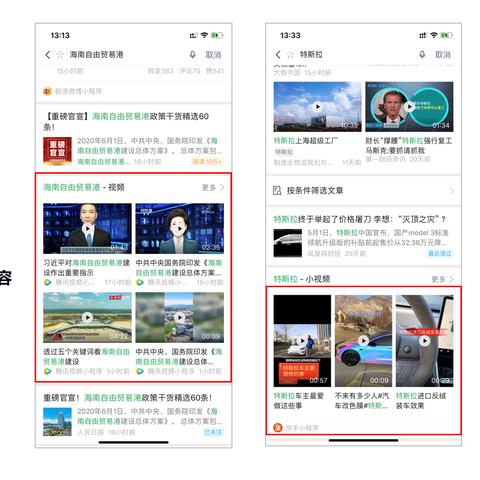Play 财长撑腰特斯拉强行复工 video

click(409, 107)
